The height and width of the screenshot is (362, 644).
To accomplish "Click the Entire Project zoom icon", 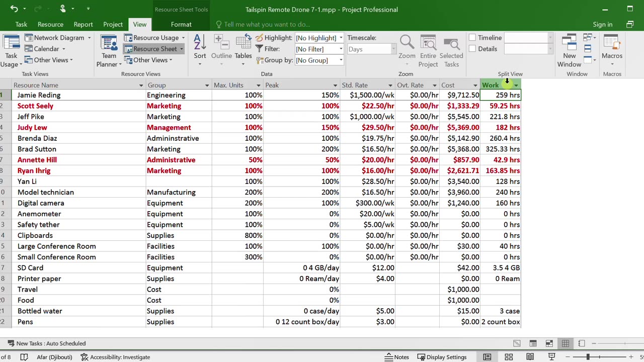I will click(428, 42).
